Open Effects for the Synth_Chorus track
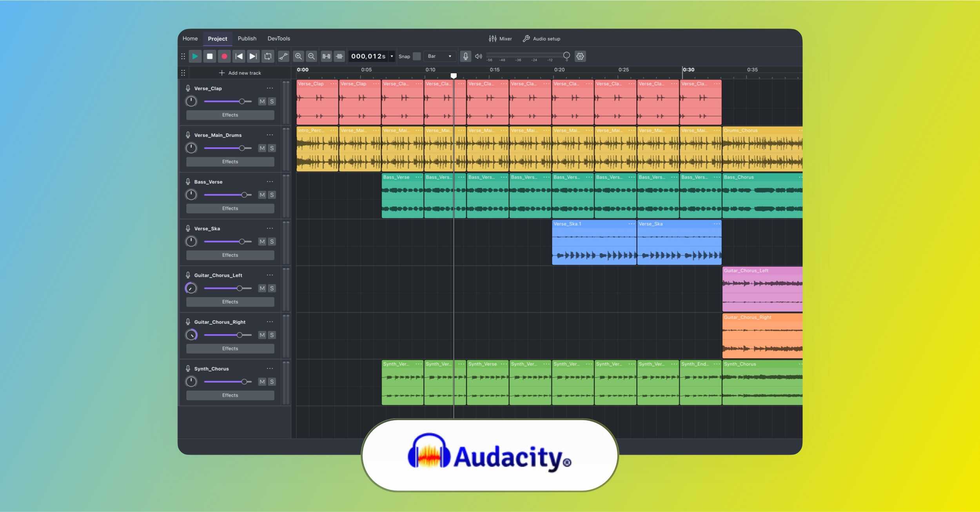The image size is (980, 512). [230, 395]
